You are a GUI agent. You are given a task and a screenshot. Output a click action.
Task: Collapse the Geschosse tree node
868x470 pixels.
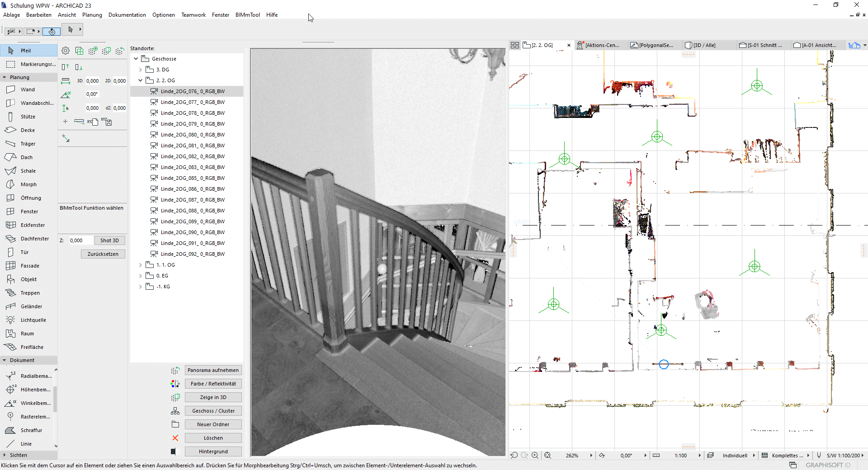(136, 59)
